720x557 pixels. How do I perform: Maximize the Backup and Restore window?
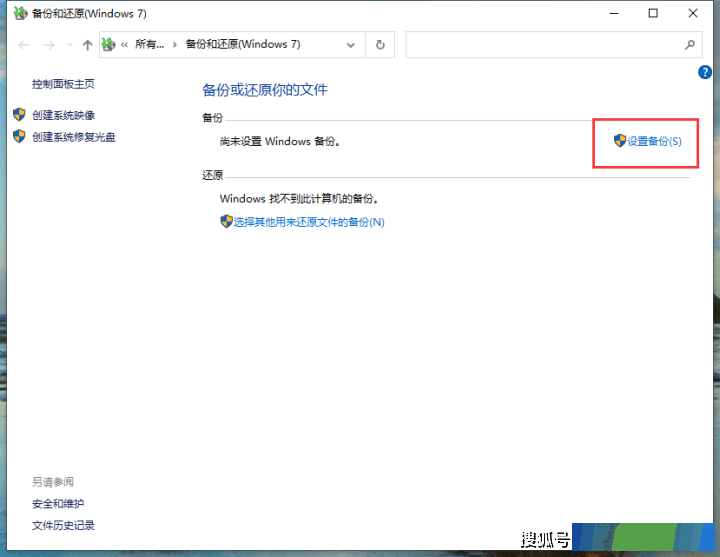(x=653, y=14)
